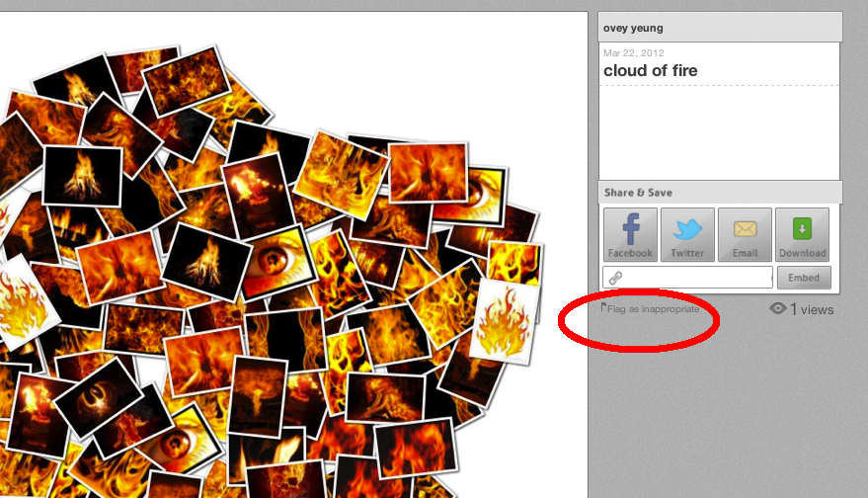Click the author name ovey yeung

coord(633,29)
